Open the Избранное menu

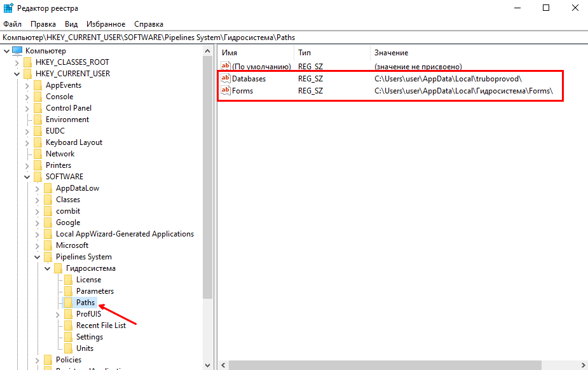coord(106,24)
